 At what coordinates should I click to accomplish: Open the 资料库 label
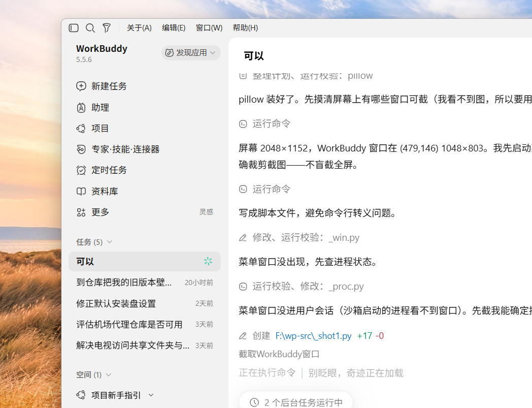105,191
